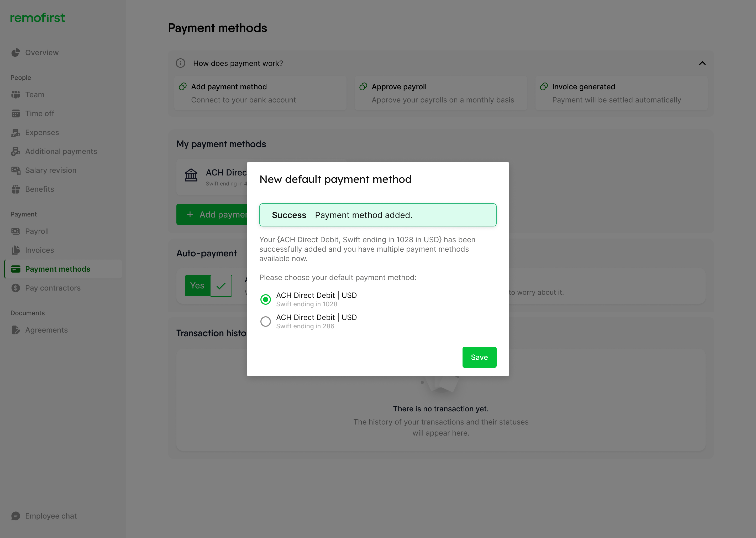This screenshot has height=538, width=756.
Task: Click the Team people icon
Action: tap(15, 95)
